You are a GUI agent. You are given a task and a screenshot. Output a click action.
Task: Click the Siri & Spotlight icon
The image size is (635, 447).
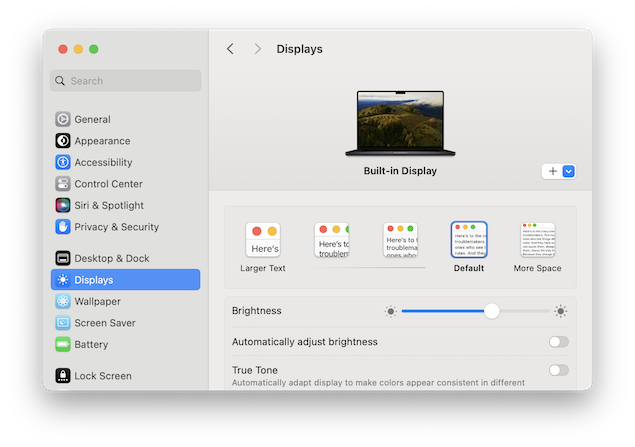click(63, 205)
